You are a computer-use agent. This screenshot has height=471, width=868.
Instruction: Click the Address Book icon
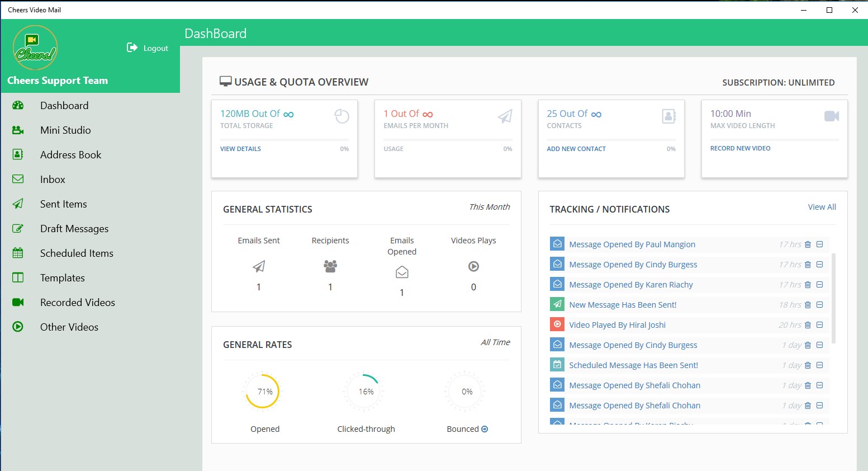18,154
